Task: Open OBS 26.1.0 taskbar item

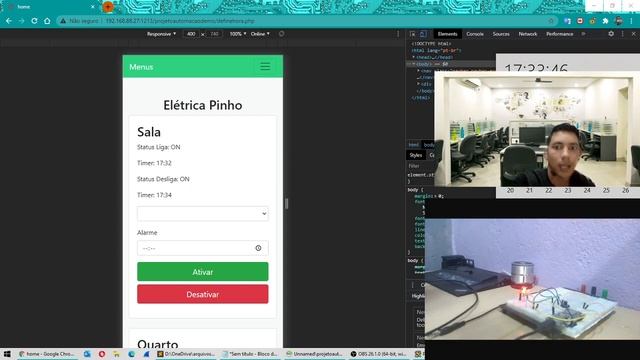Action: pos(378,354)
